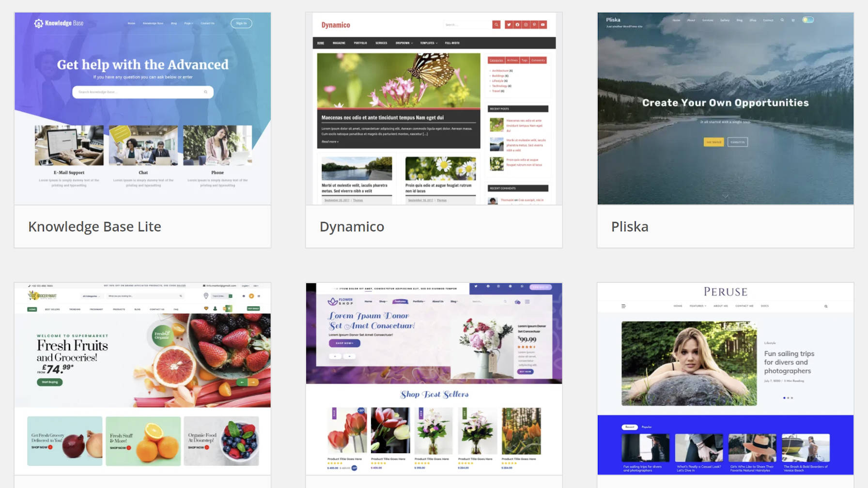Click the hamburger menu icon in Peruse
Image resolution: width=868 pixels, height=488 pixels.
pyautogui.click(x=623, y=306)
